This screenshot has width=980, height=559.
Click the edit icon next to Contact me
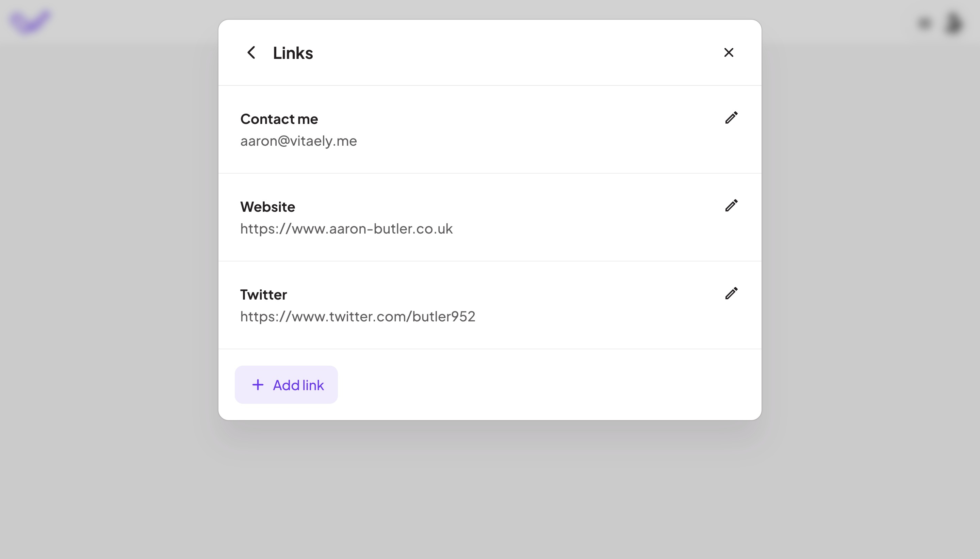coord(731,118)
